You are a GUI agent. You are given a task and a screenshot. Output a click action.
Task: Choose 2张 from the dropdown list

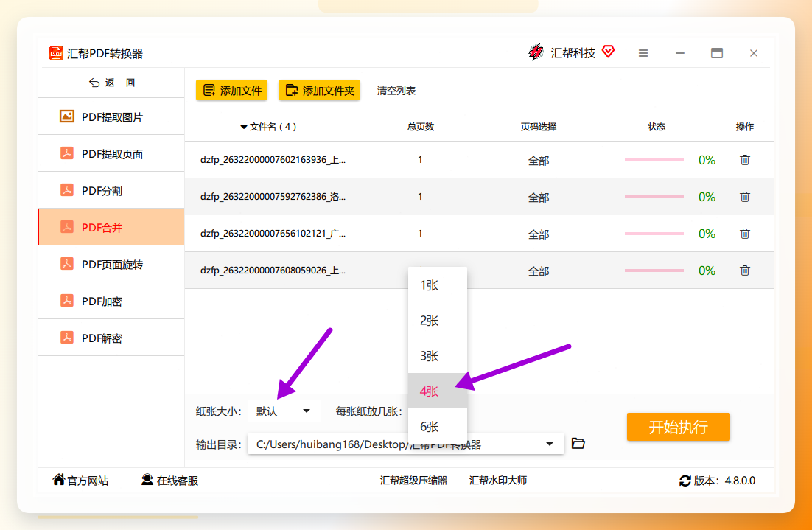point(438,321)
